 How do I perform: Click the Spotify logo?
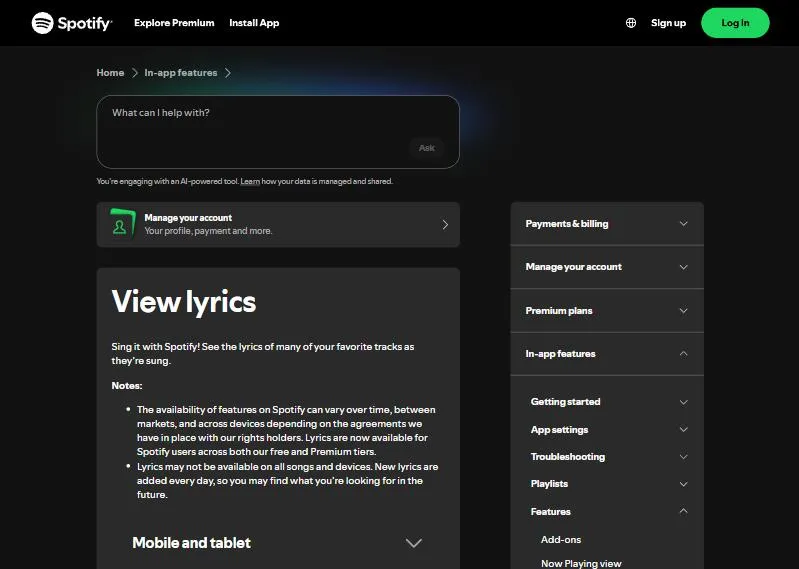(x=72, y=23)
